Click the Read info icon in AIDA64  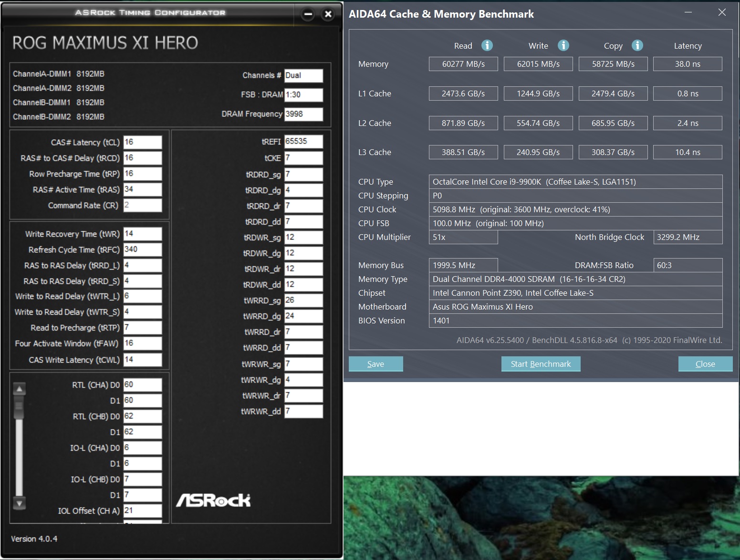[487, 45]
